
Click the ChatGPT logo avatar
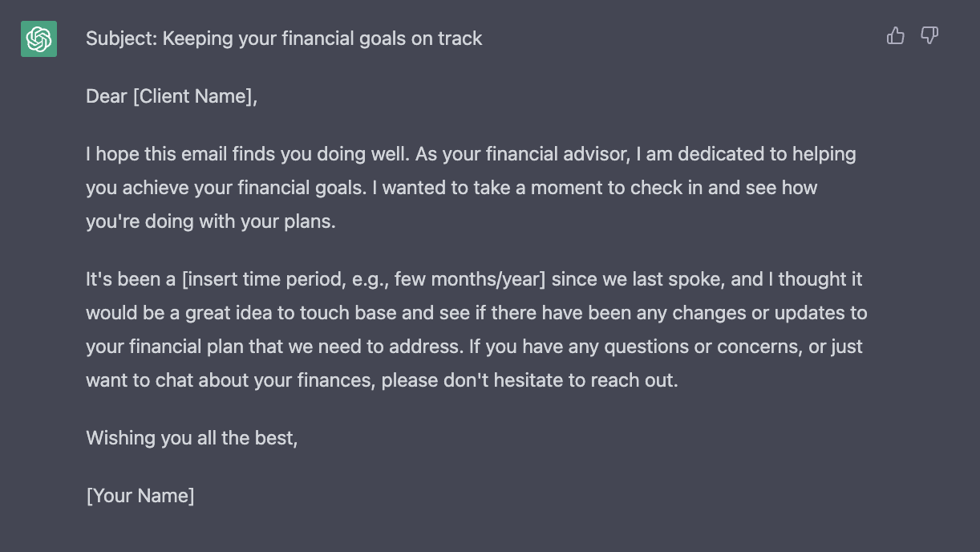[x=38, y=39]
